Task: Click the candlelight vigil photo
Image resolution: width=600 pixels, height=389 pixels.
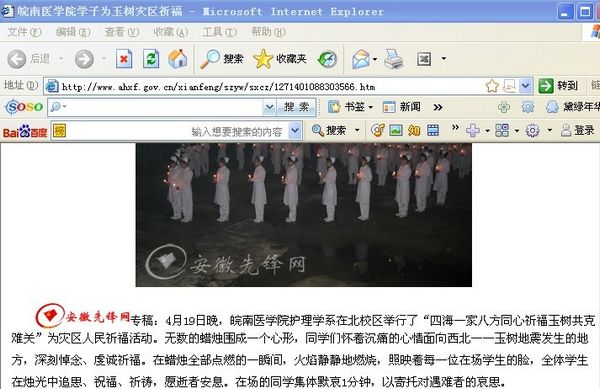Action: click(x=303, y=215)
